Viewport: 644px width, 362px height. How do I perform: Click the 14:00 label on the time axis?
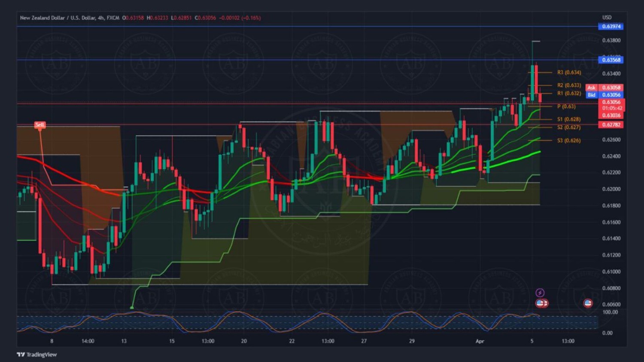tap(88, 341)
